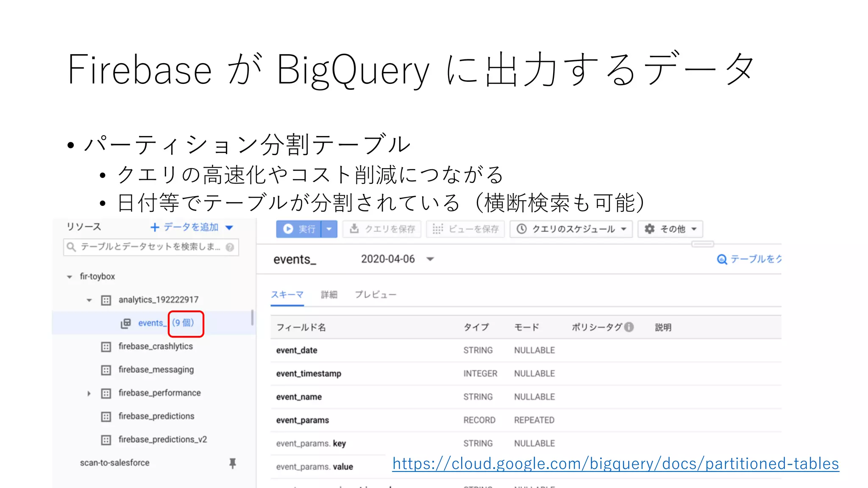This screenshot has height=488, width=868.
Task: Switch to スキーマ tab
Action: pyautogui.click(x=287, y=295)
